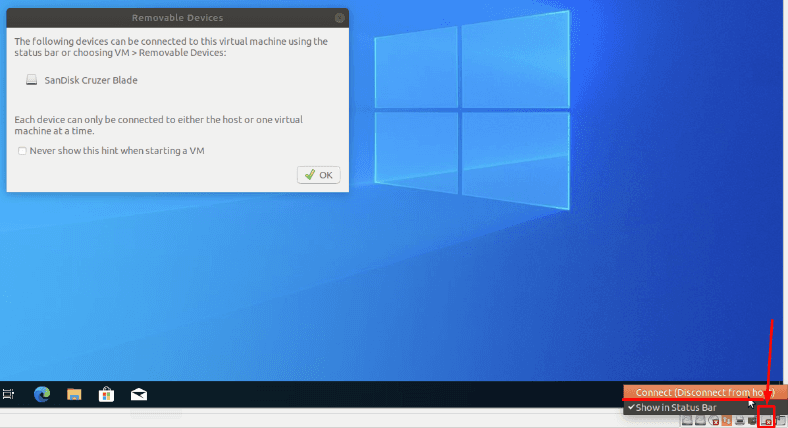Click the network adapter status icon

click(727, 420)
